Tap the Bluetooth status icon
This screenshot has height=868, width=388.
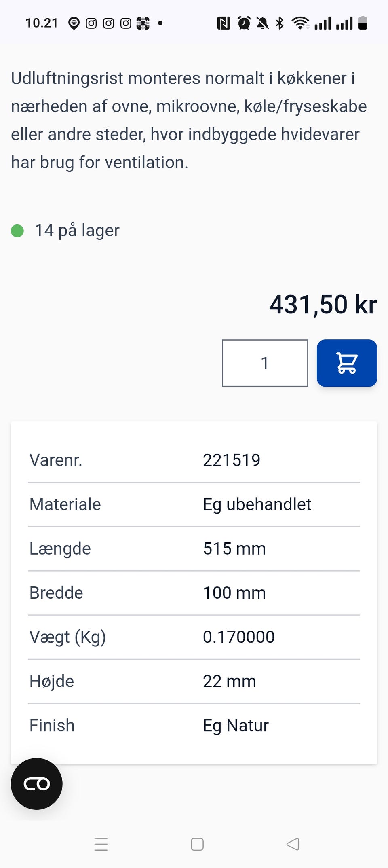pos(279,23)
